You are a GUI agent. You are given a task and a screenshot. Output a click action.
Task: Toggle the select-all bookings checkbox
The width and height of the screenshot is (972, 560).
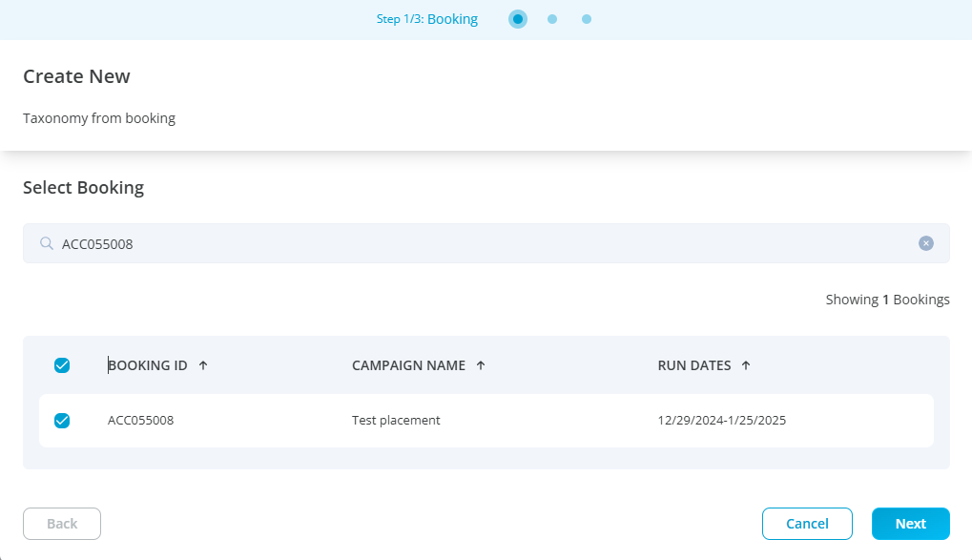(62, 365)
